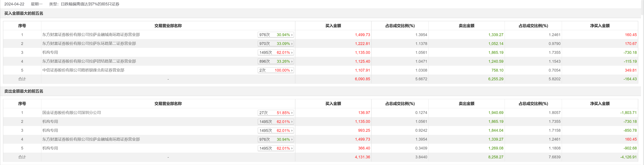
Task: Click the arrow icon beside 100.00%
Action: coord(292,70)
